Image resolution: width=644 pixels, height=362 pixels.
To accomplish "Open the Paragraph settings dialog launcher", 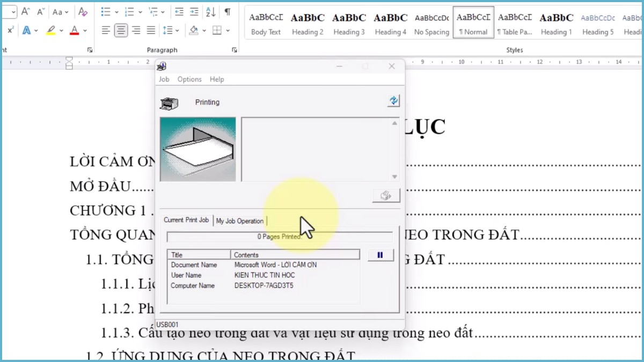I will tap(235, 50).
